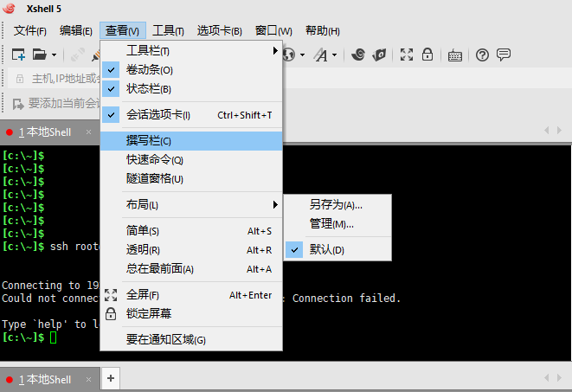Open the 窗口(W) menu
This screenshot has width=572, height=392.
pos(273,30)
